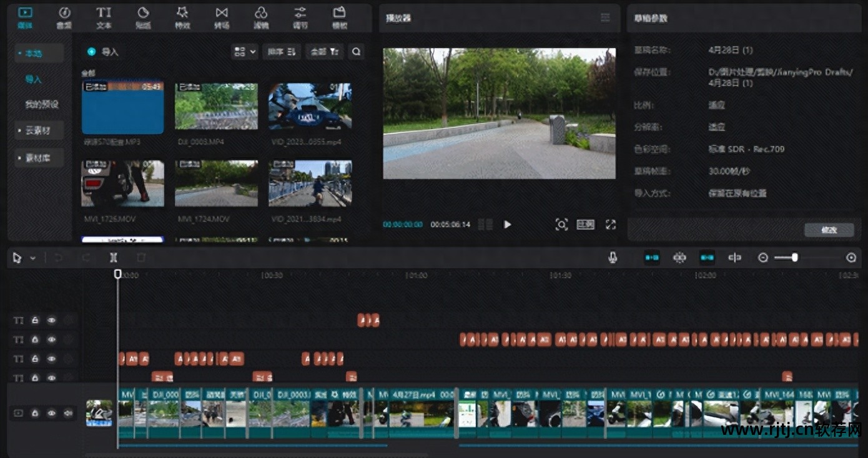This screenshot has height=458, width=868.
Task: Open the 全部 filter dropdown
Action: pyautogui.click(x=324, y=52)
